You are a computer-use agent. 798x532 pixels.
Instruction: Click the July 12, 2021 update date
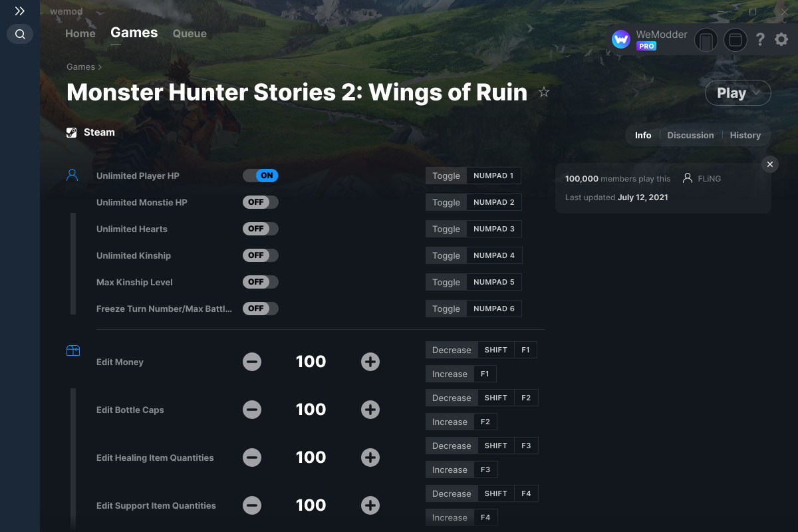pyautogui.click(x=642, y=198)
